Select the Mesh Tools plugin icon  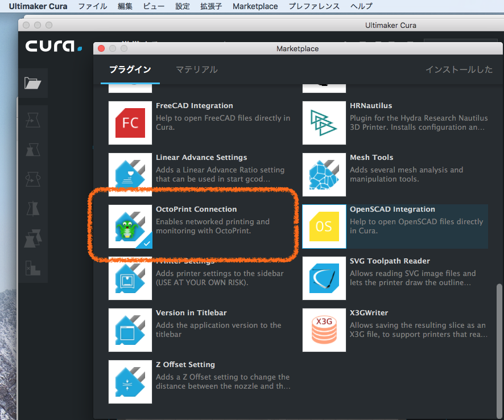pos(324,175)
